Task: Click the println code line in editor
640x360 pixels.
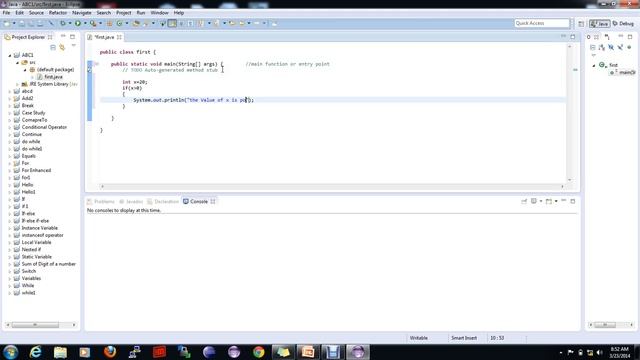Action: point(193,100)
